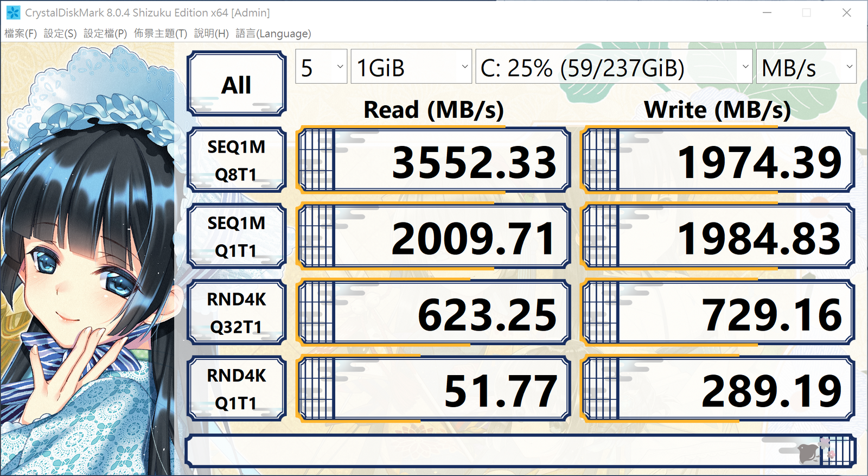Screen dimensions: 868x476
Task: Expand the 1GiB test size dropdown
Action: point(411,67)
